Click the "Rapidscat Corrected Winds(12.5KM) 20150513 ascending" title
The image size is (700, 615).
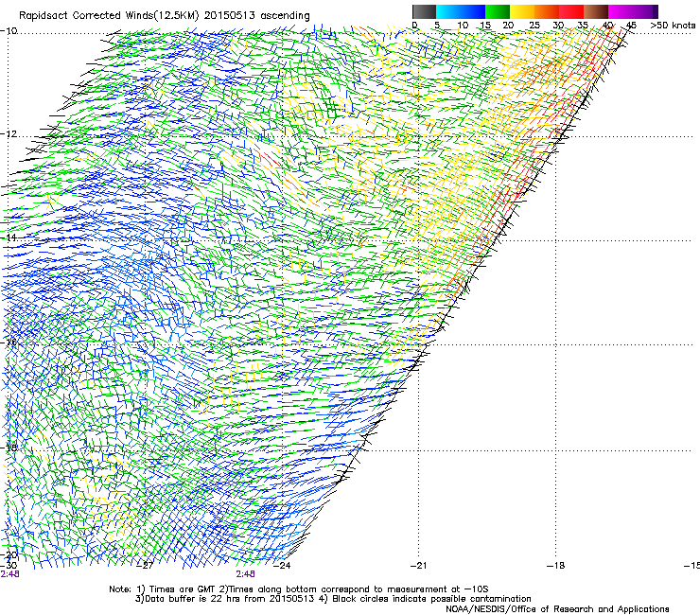tap(165, 16)
